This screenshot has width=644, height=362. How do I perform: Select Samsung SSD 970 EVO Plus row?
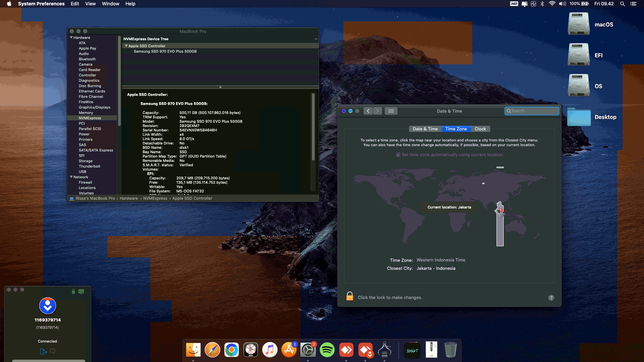(220, 51)
